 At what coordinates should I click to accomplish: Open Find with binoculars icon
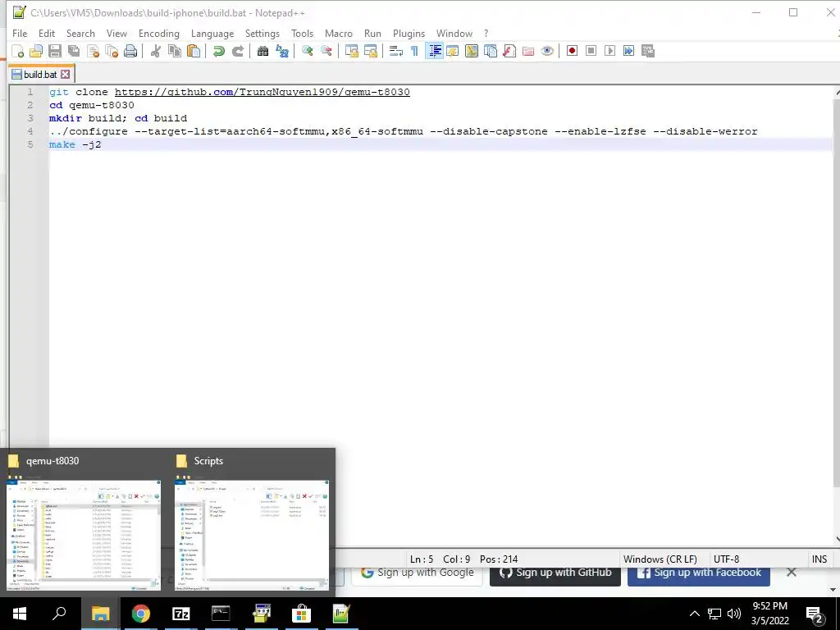[x=262, y=51]
